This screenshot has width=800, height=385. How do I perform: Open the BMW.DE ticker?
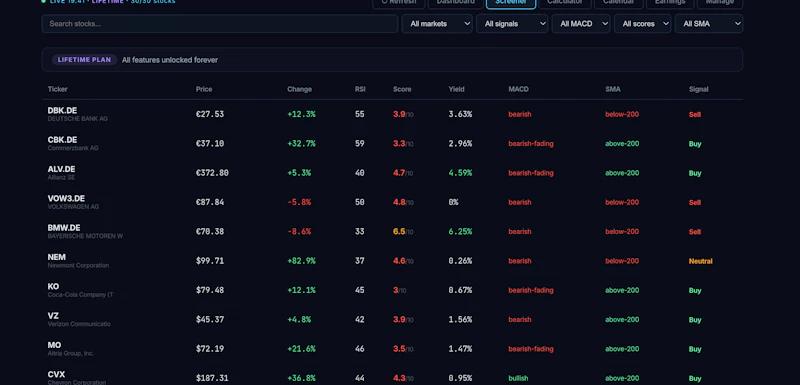click(x=64, y=228)
